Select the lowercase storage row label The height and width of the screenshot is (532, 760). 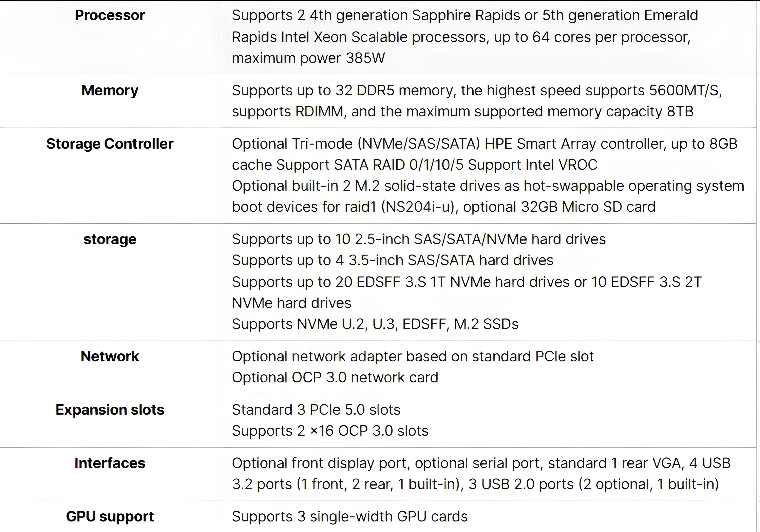point(110,239)
